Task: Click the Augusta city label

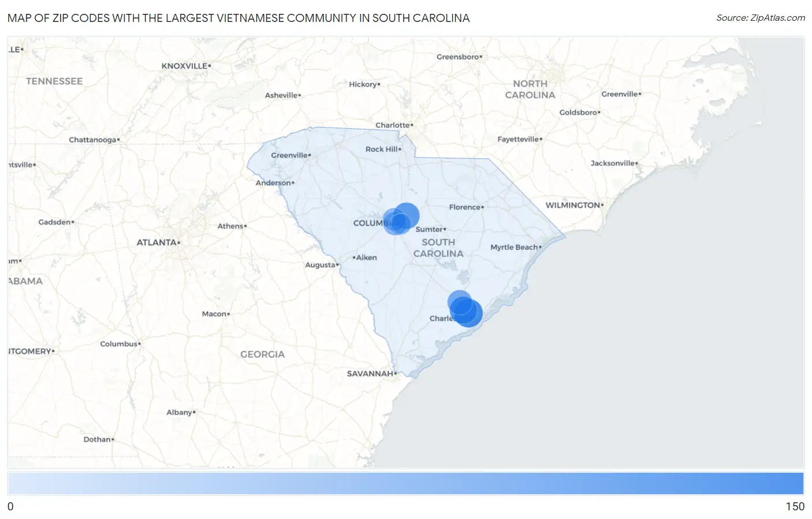Action: (x=321, y=265)
